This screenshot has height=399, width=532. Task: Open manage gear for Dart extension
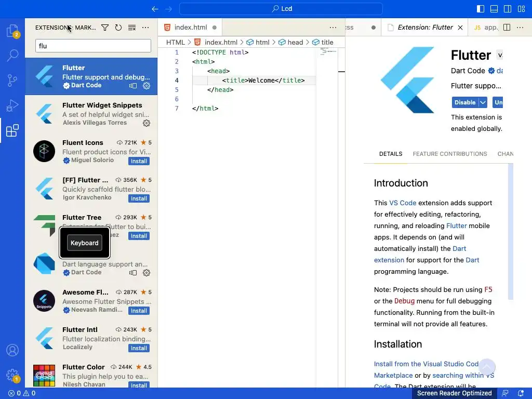pos(146,273)
